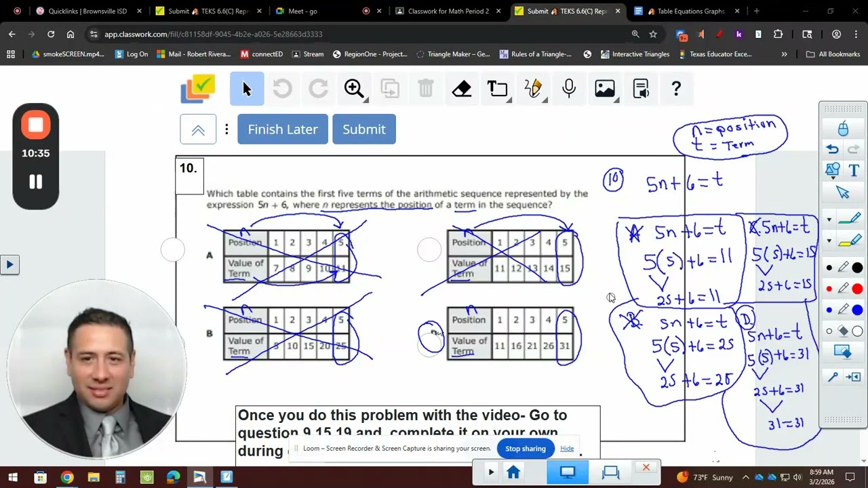Open the zoom magnifier tool
This screenshot has width=868, height=488.
point(354,89)
